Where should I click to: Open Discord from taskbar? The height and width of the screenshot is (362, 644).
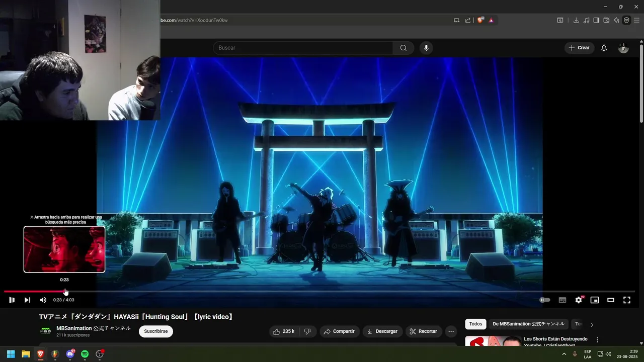point(70,354)
